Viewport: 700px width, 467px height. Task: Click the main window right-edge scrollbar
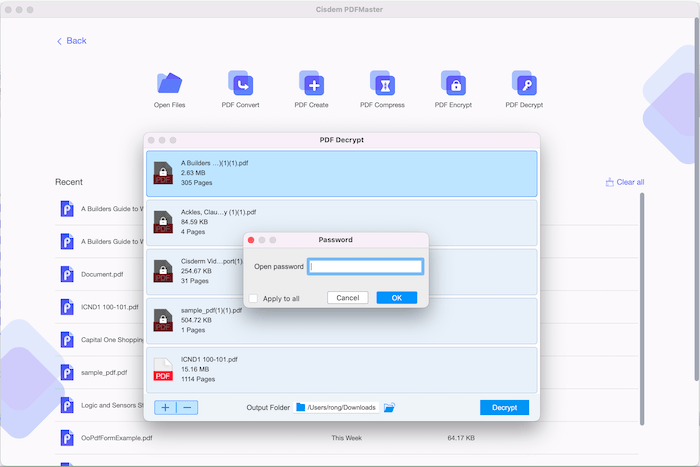click(x=697, y=199)
